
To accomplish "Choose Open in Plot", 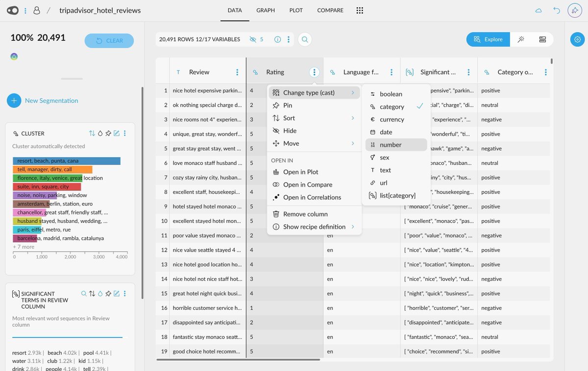I will [314, 172].
